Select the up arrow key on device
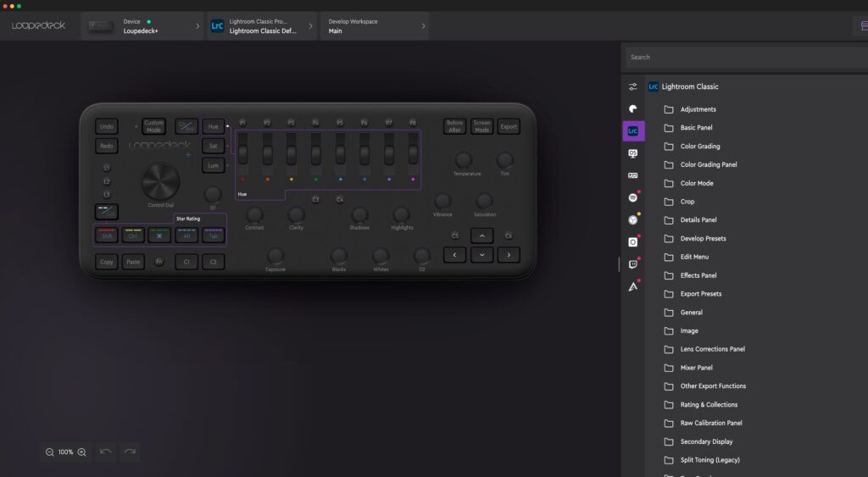Screen dimensions: 868x477 point(481,236)
